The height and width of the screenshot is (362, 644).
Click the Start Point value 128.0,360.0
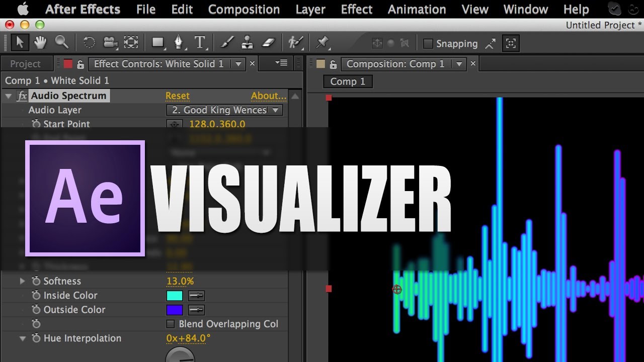[x=217, y=124]
